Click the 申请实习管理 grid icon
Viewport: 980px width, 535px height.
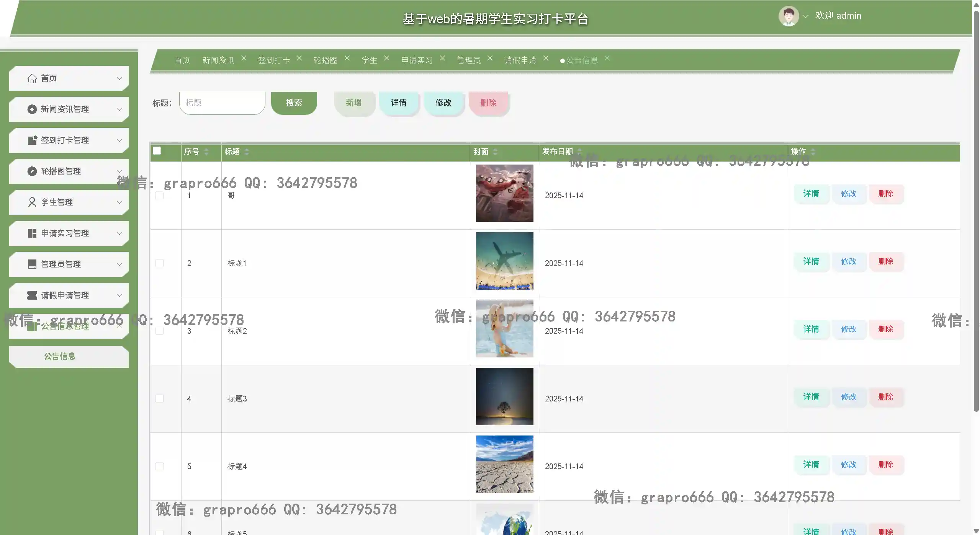click(32, 233)
